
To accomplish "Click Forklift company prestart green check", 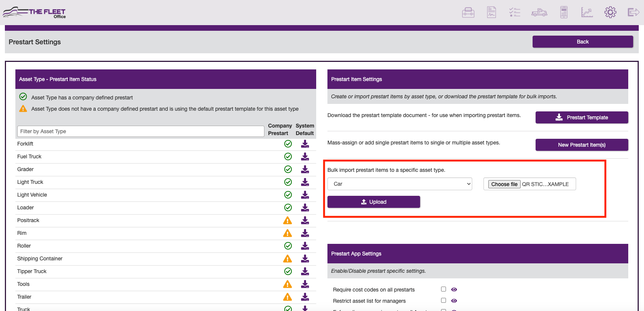I will pos(288,144).
